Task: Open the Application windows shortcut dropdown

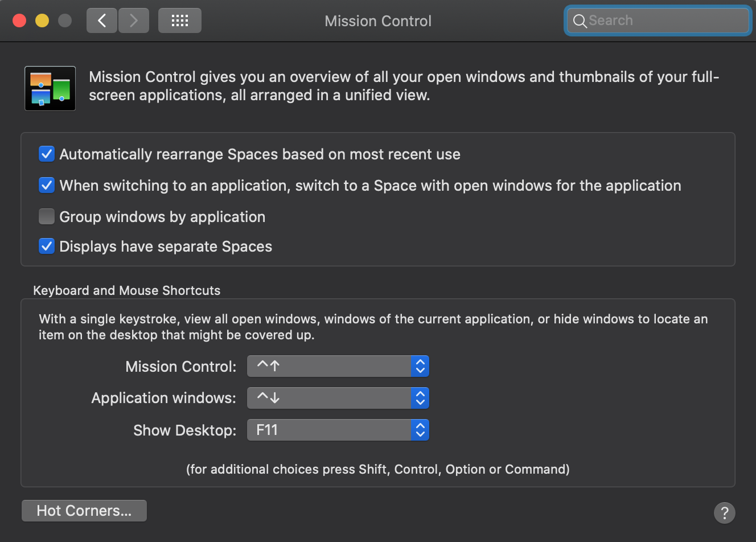Action: pos(338,398)
